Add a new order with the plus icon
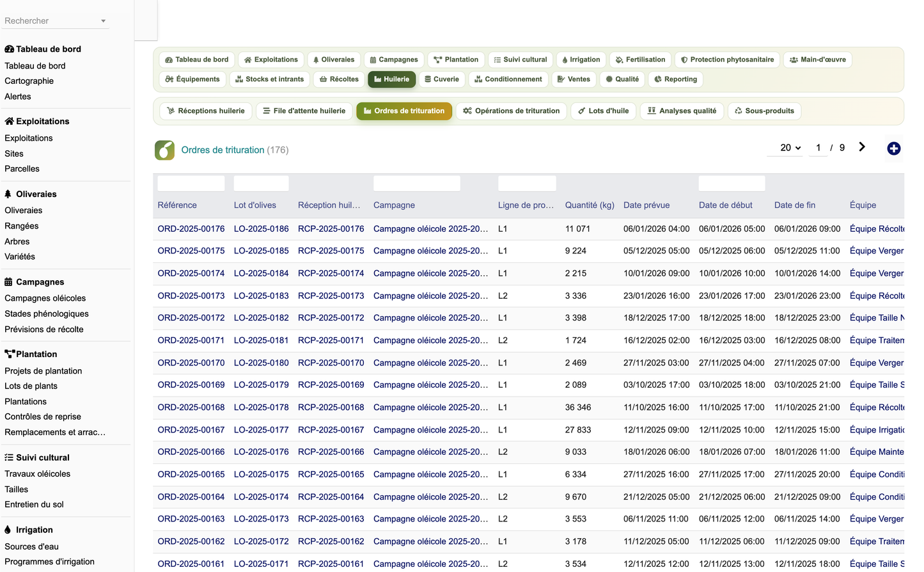The width and height of the screenshot is (924, 572). click(894, 148)
